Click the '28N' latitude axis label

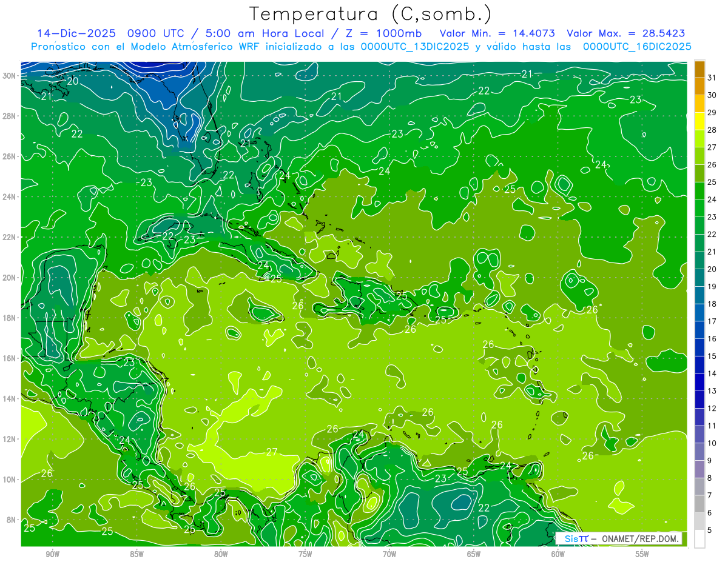click(9, 116)
